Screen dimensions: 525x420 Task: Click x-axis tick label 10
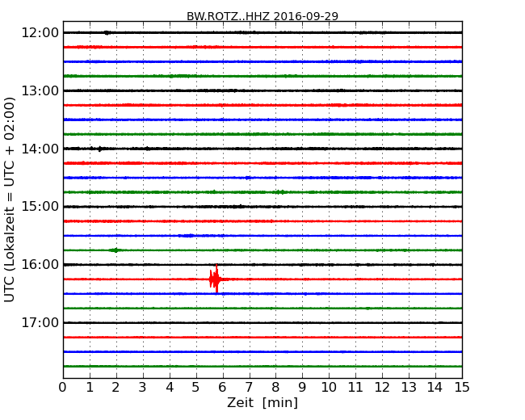click(x=329, y=388)
